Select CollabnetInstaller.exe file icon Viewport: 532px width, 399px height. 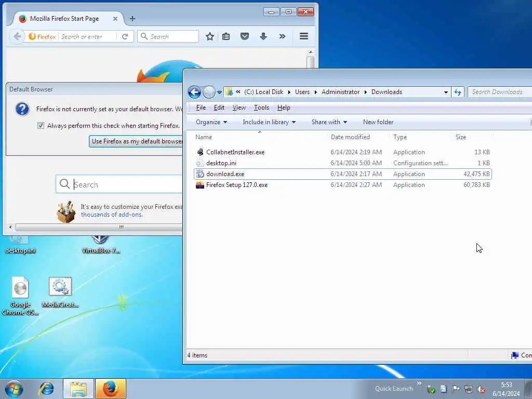(200, 152)
